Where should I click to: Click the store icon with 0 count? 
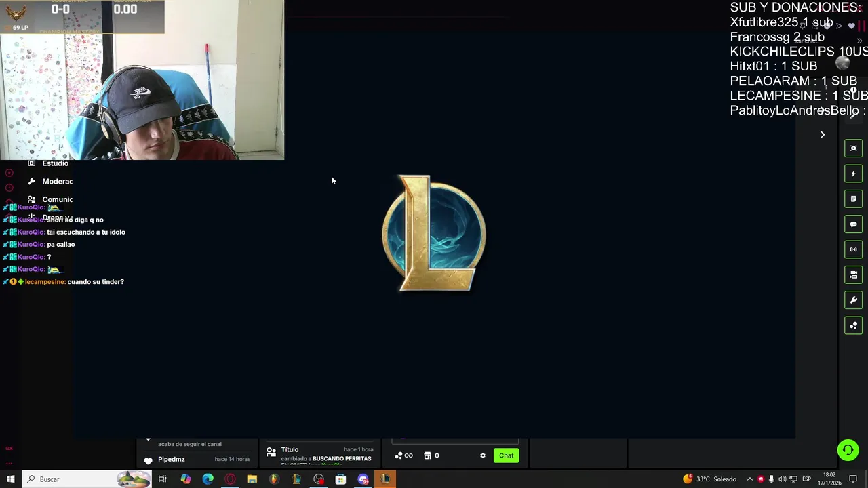coord(431,455)
